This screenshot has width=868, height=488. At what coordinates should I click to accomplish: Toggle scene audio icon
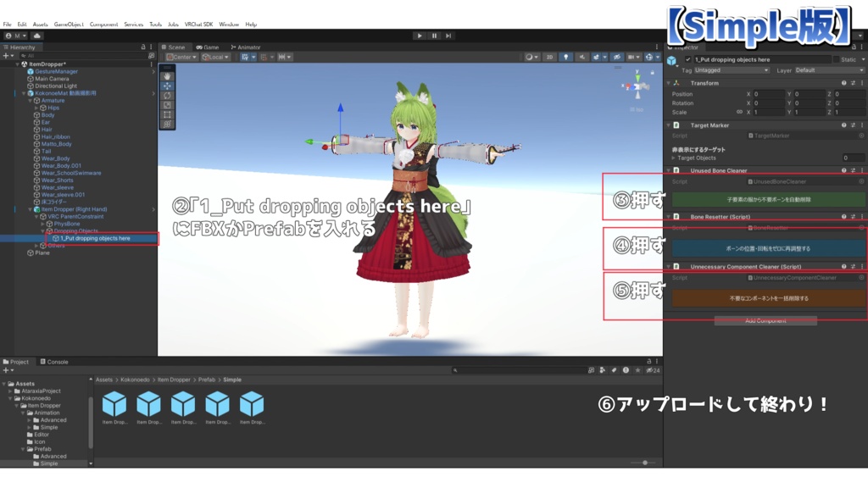(581, 57)
